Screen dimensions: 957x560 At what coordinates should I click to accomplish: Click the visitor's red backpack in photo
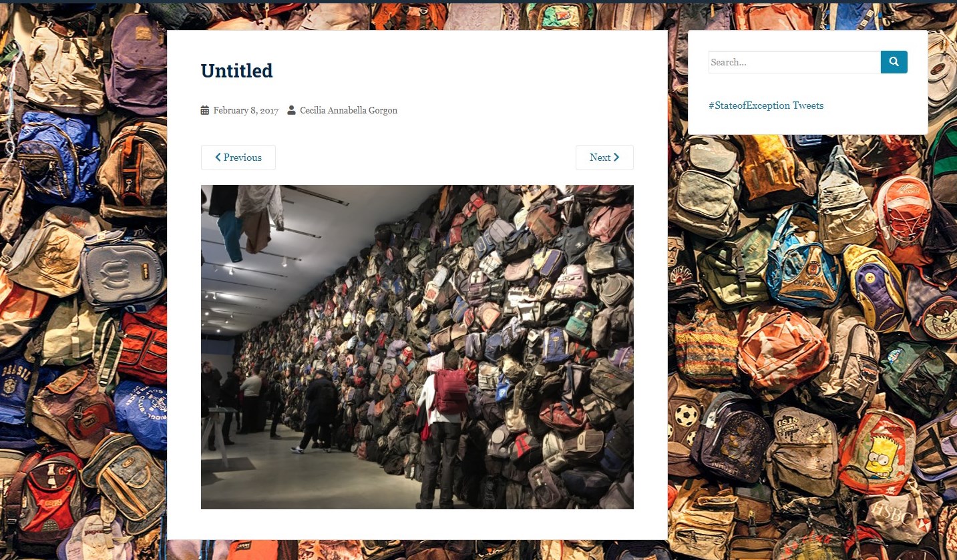pyautogui.click(x=451, y=390)
